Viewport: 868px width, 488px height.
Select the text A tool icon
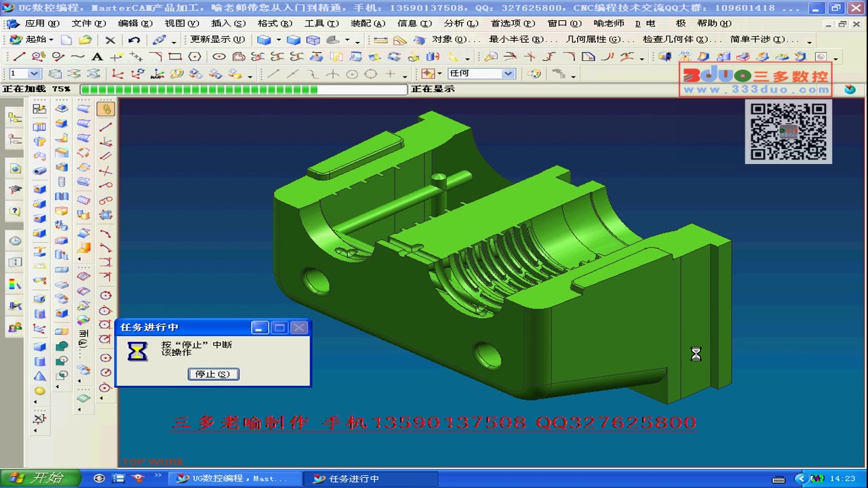[97, 57]
